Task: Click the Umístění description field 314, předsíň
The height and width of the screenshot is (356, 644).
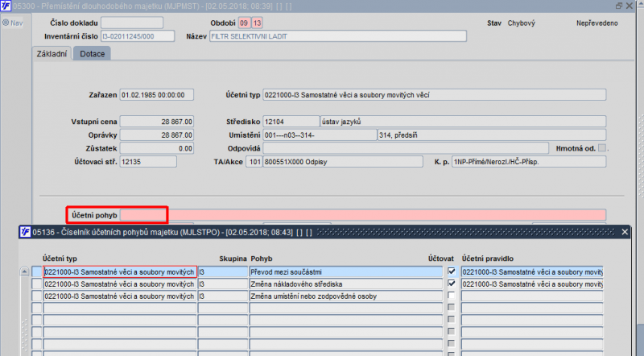Action: pos(492,135)
